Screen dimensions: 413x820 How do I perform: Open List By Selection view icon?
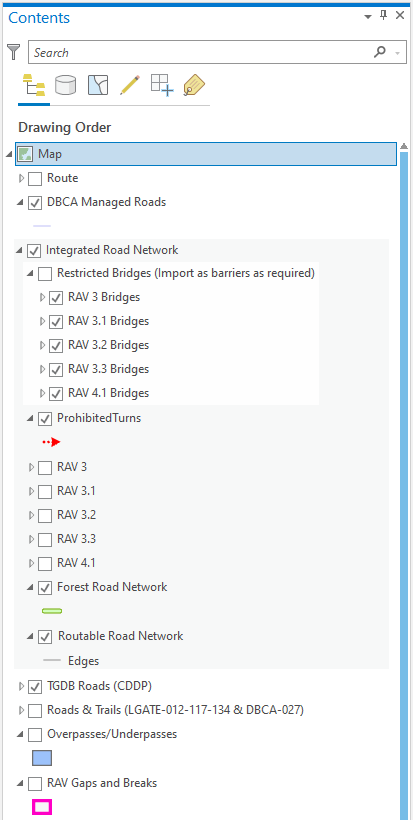point(98,85)
